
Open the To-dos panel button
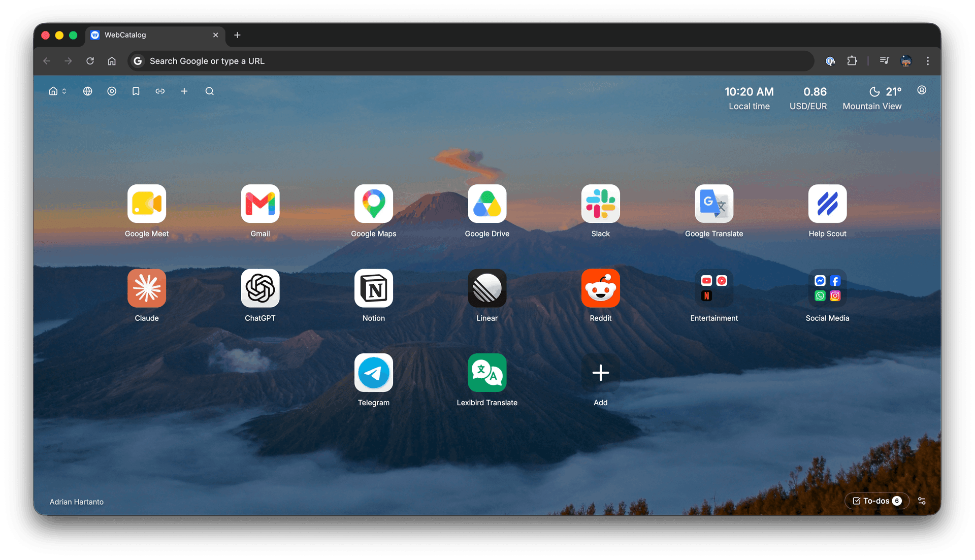coord(877,501)
